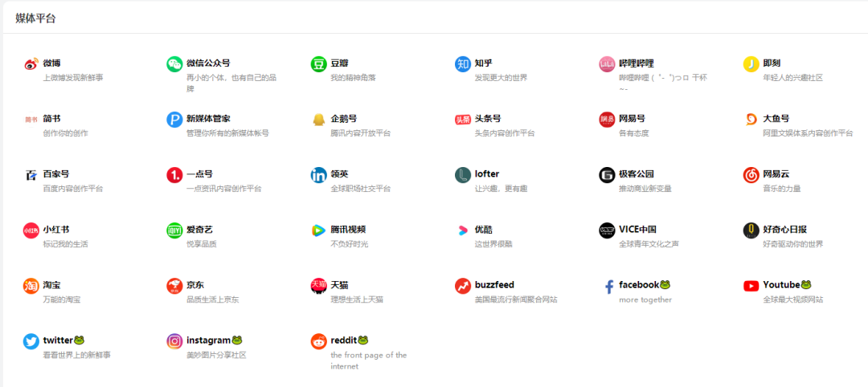Click the 网易云 music red icon
Image resolution: width=868 pixels, height=387 pixels.
click(x=751, y=175)
